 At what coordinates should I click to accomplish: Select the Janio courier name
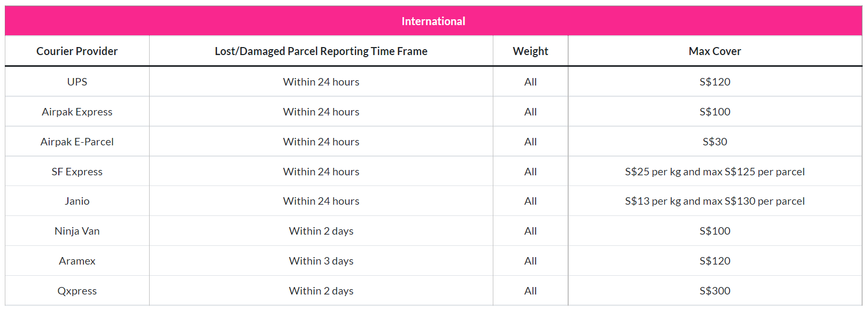[x=77, y=201]
